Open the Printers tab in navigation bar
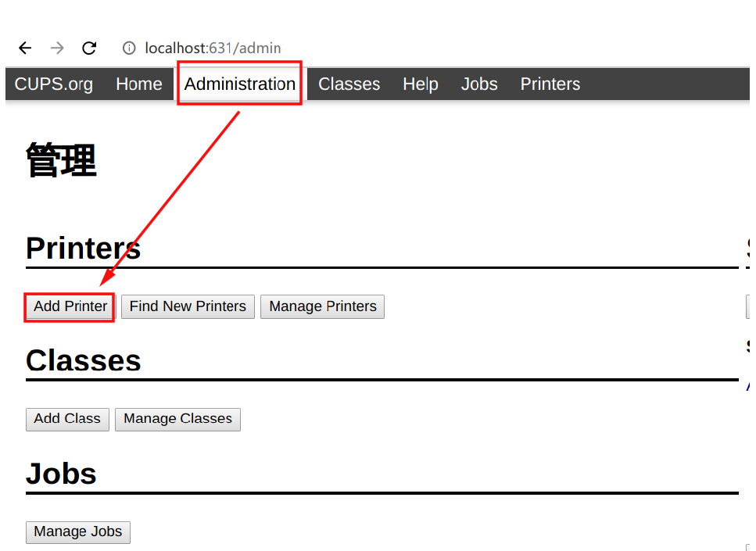The image size is (756, 551). tap(550, 84)
